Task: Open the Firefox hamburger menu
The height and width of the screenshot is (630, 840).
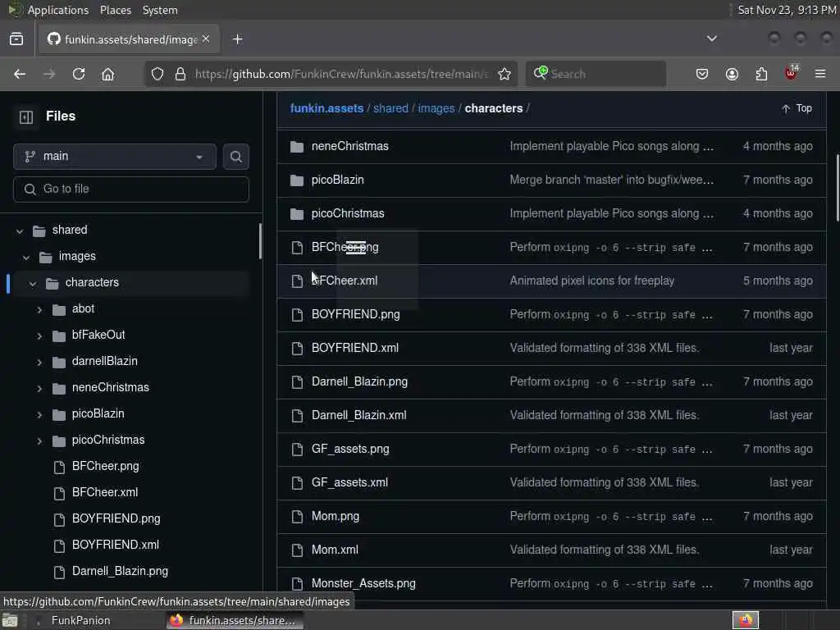Action: [820, 74]
